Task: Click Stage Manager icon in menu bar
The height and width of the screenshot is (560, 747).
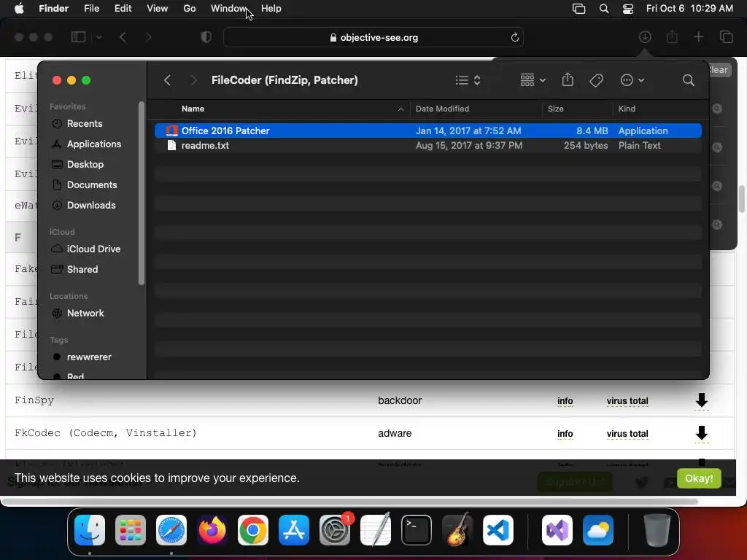Action: click(x=578, y=9)
